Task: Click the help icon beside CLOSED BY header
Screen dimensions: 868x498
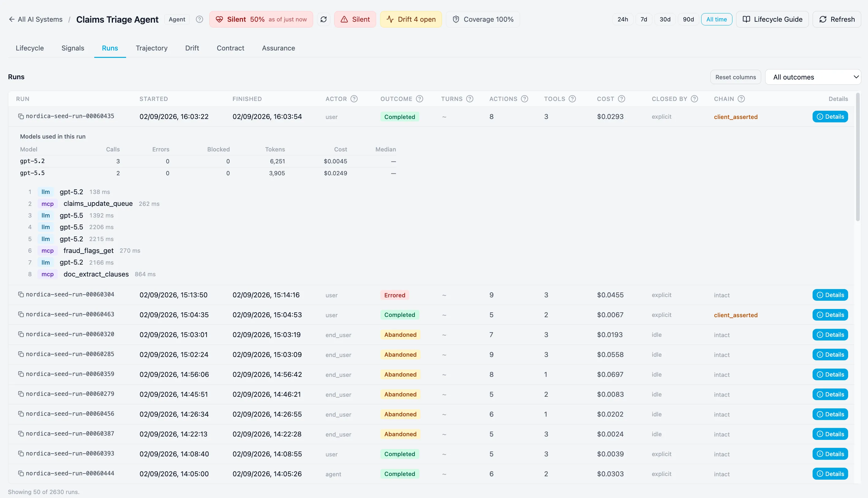Action: pyautogui.click(x=694, y=99)
